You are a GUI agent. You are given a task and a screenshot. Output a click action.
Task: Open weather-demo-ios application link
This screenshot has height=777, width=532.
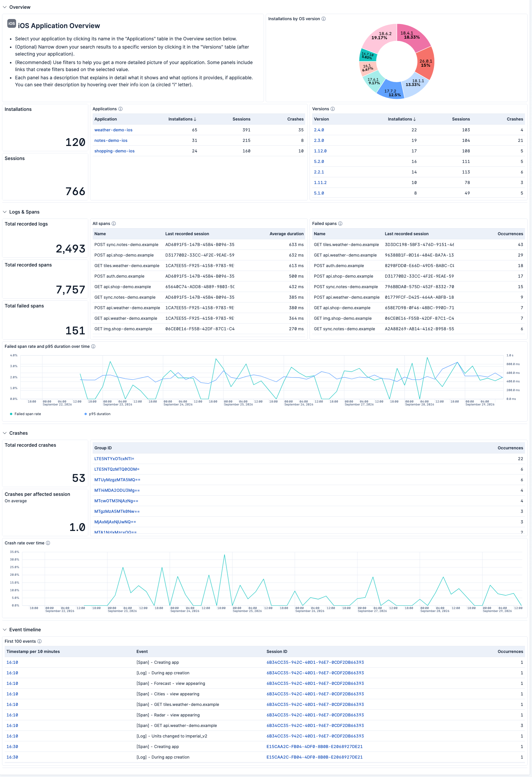click(113, 130)
